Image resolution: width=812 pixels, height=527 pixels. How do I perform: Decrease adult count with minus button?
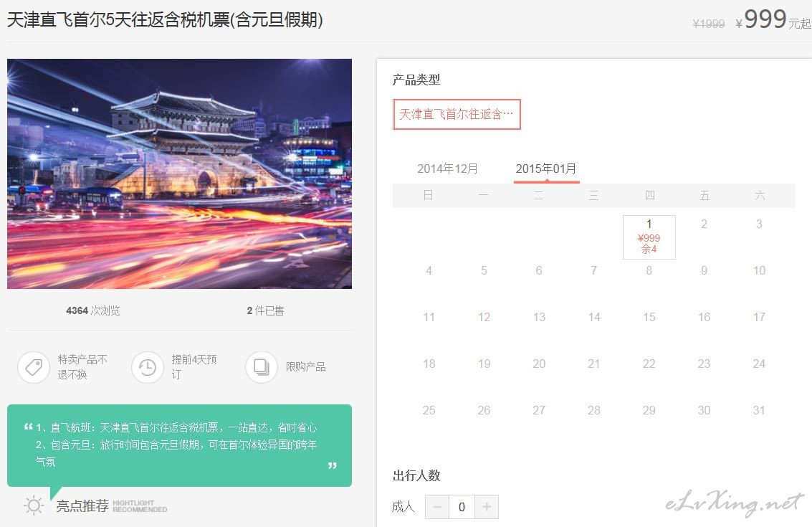coord(437,507)
